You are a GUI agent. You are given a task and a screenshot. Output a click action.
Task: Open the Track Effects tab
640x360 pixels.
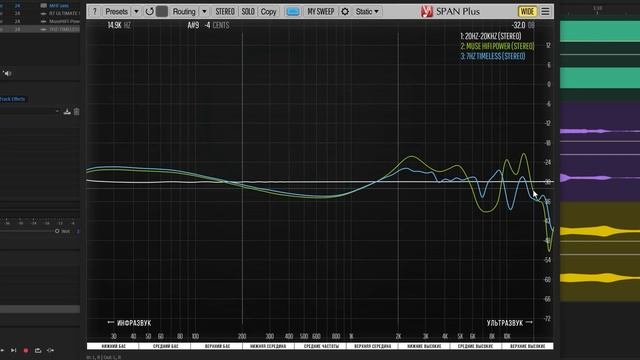13,99
